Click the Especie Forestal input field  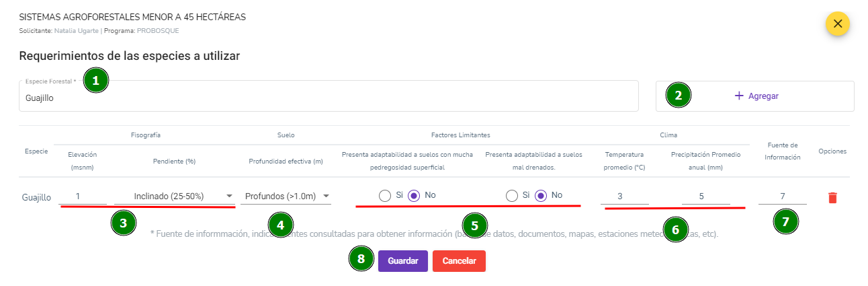coord(329,96)
